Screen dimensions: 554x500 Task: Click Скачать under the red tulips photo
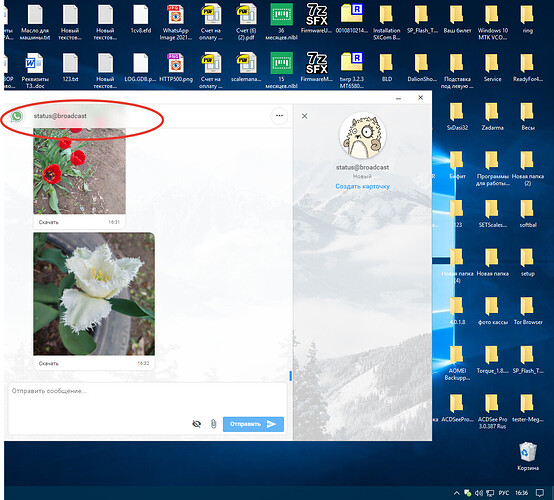tap(48, 222)
